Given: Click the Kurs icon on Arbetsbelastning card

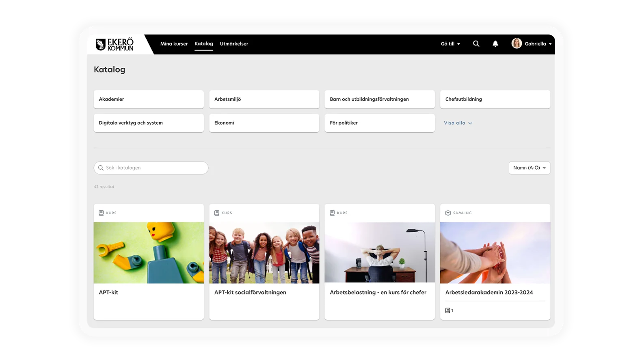Looking at the screenshot, I should [x=332, y=213].
